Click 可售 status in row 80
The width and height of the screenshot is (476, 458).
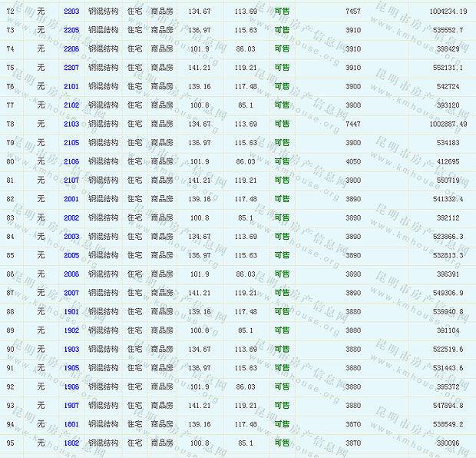tap(282, 161)
